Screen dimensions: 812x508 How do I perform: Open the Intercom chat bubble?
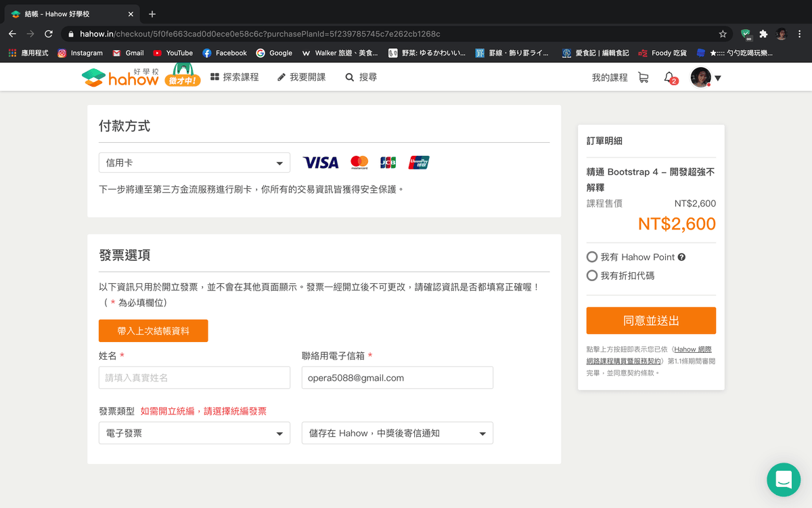[783, 480]
